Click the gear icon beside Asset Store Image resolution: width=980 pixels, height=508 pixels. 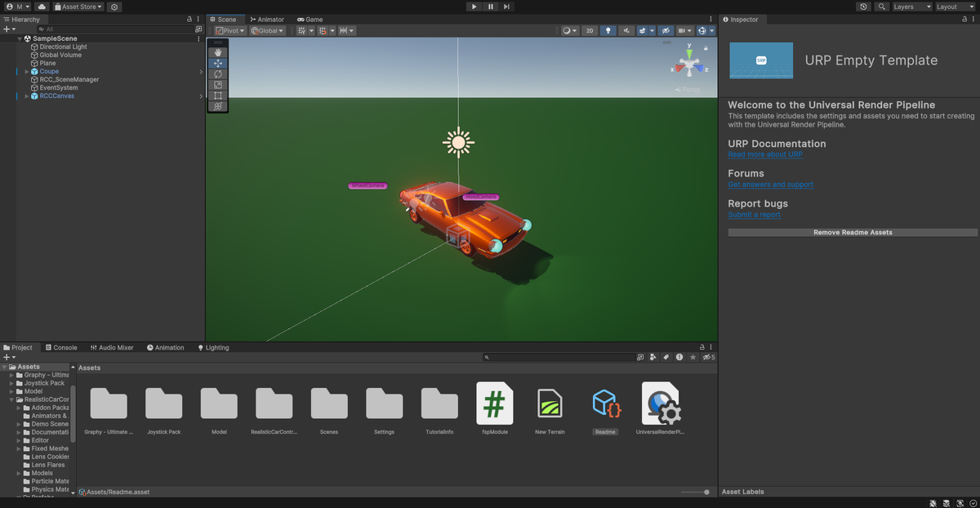coord(114,7)
